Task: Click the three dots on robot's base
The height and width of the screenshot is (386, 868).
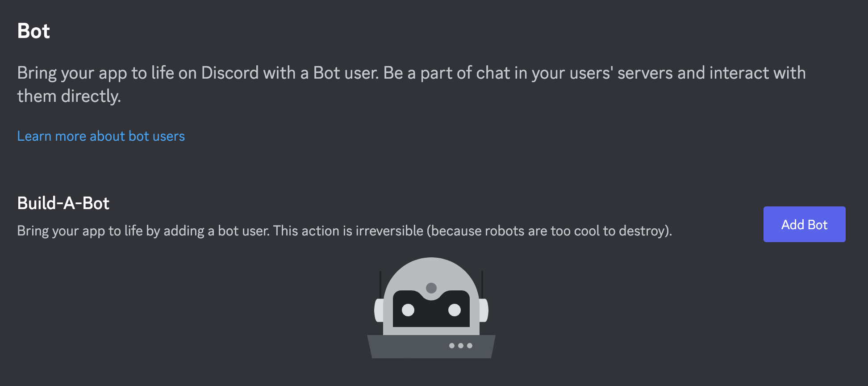Action: point(461,346)
